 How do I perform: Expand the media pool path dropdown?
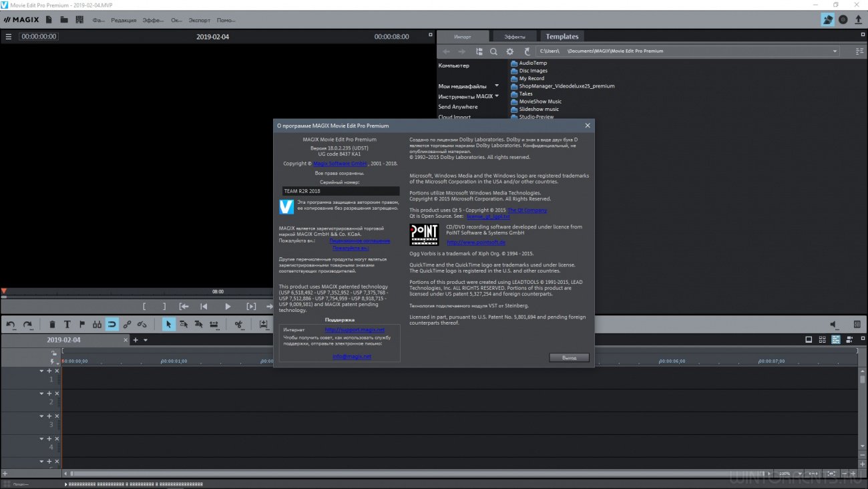835,51
